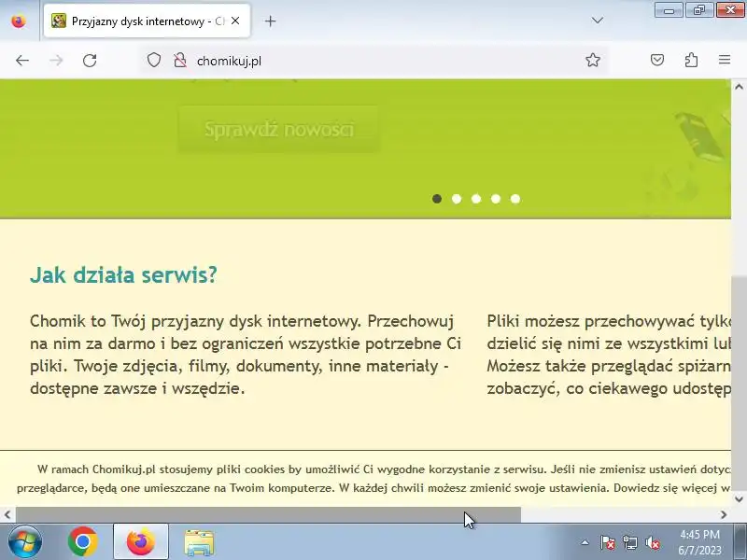Screen dimensions: 747x560
Task: Open the network status tray icon
Action: tap(629, 542)
